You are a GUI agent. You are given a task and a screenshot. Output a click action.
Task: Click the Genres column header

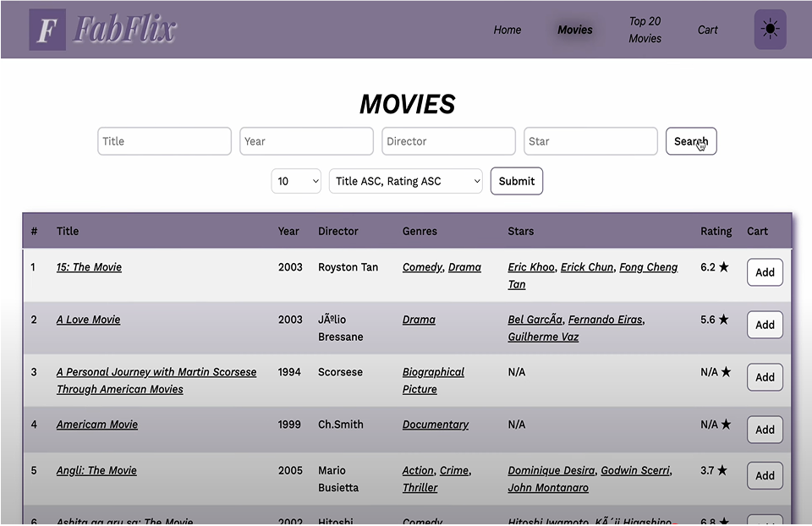click(420, 232)
